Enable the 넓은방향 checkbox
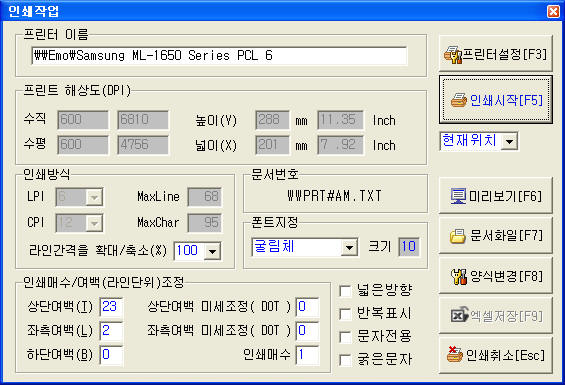The width and height of the screenshot is (565, 385). pyautogui.click(x=345, y=291)
